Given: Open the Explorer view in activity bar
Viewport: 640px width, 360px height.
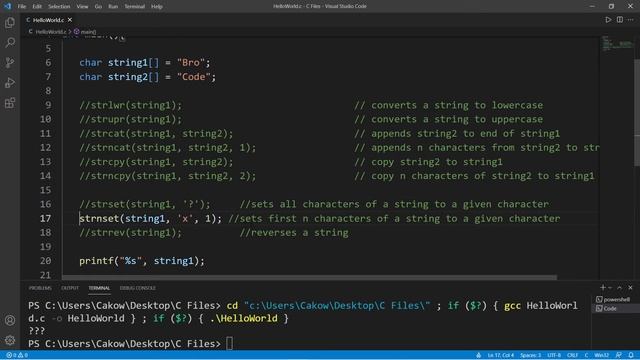Looking at the screenshot, I should pos(10,22).
